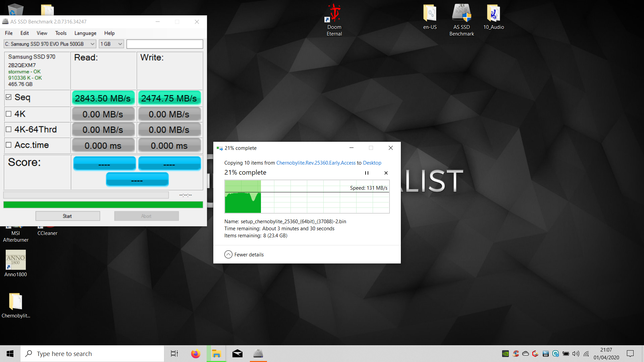Open the View menu
Screen dimensions: 644x362
tap(42, 33)
